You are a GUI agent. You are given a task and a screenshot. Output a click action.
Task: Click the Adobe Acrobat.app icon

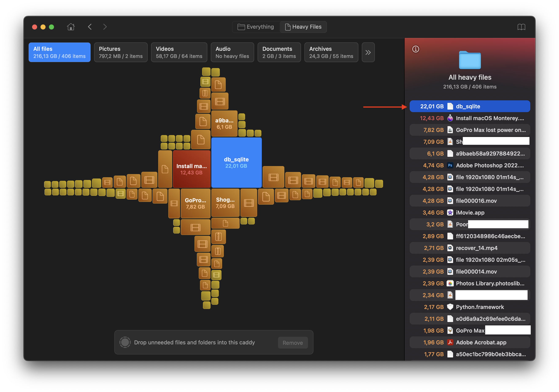pos(450,342)
